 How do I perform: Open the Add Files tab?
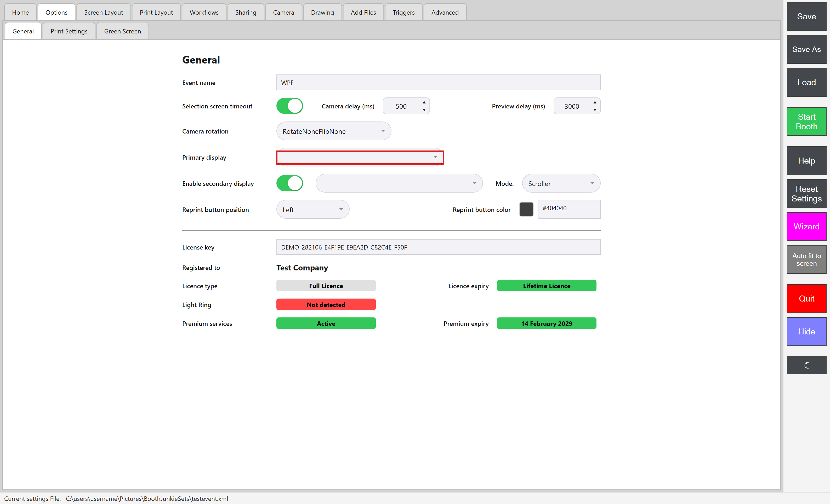[363, 13]
